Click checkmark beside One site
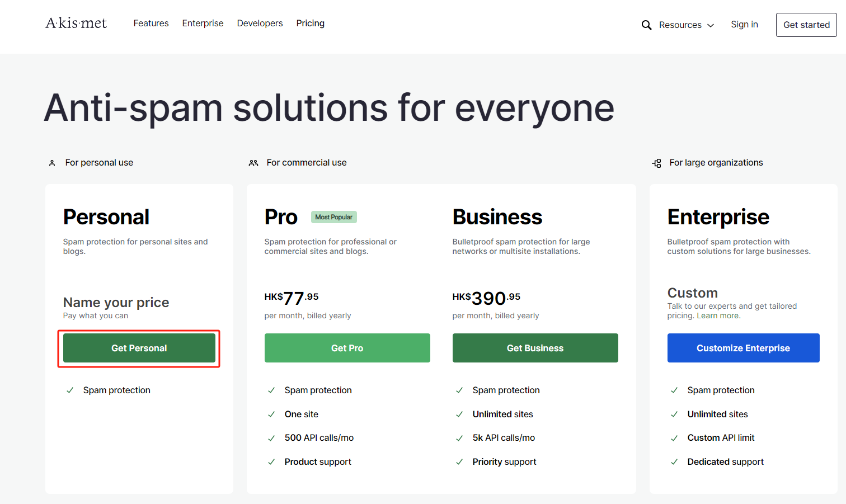 pos(271,414)
